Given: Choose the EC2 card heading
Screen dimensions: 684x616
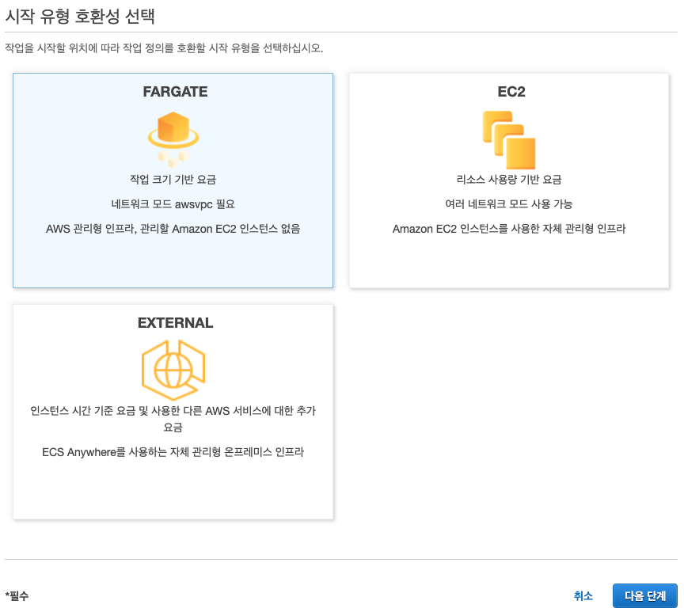Looking at the screenshot, I should (511, 92).
